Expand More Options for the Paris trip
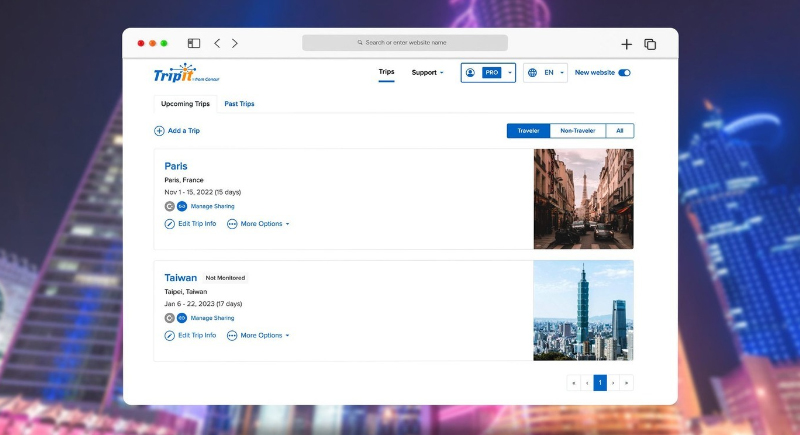Viewport: 800px width, 435px height. pos(259,224)
